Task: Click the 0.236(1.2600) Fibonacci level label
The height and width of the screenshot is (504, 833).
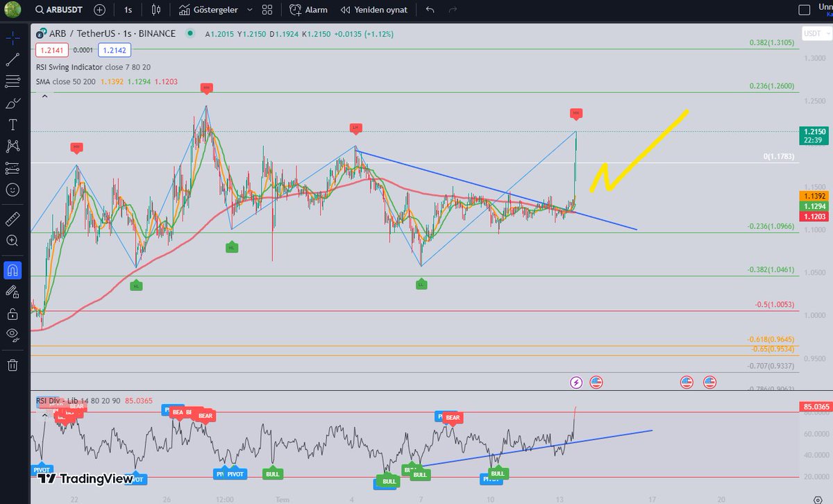Action: [772, 86]
